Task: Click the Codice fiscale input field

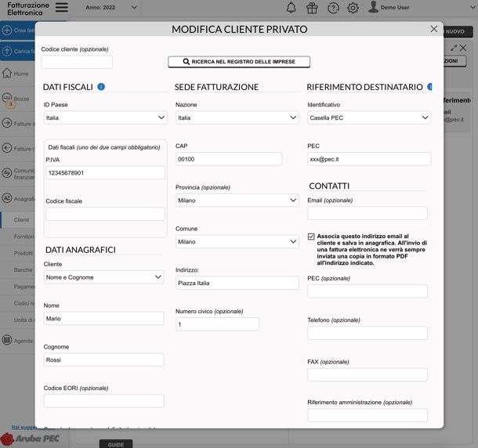Action: 106,214
